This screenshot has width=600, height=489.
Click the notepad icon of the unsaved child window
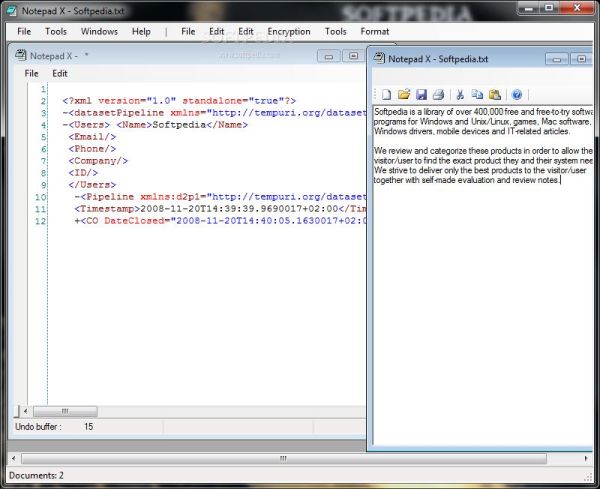[x=21, y=55]
